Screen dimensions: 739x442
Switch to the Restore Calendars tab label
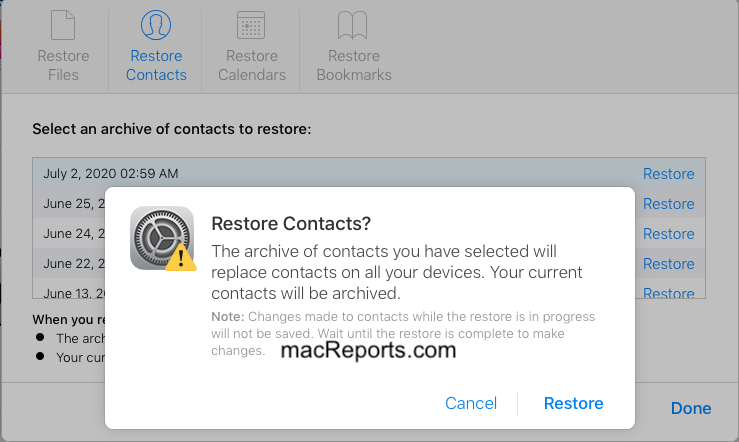[x=252, y=65]
